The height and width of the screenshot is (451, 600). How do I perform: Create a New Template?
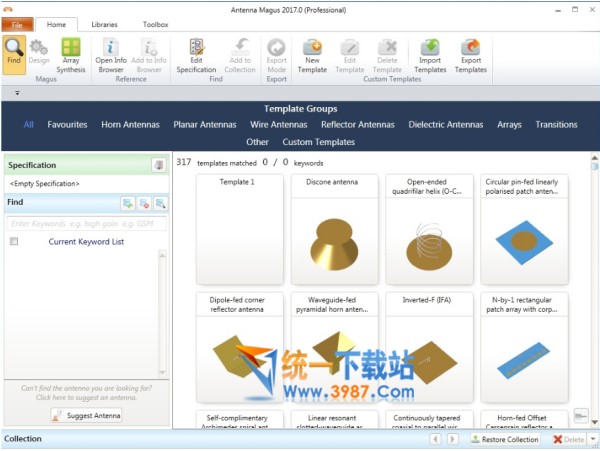click(x=312, y=56)
